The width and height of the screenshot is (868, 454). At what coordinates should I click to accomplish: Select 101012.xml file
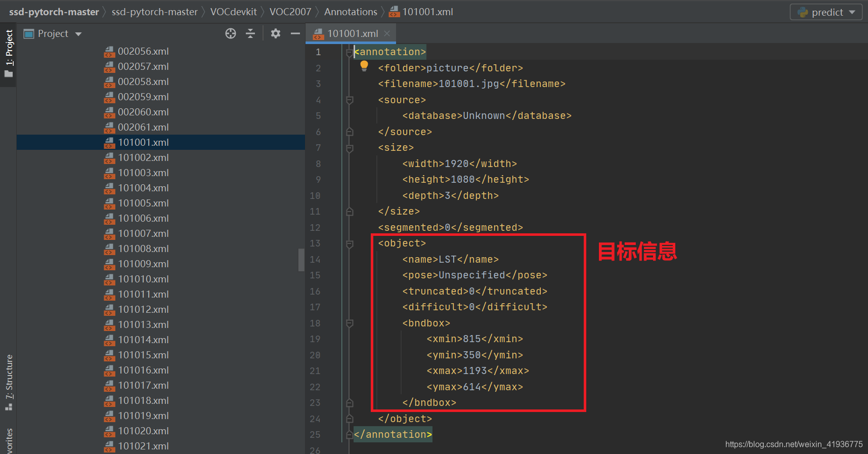tap(143, 309)
